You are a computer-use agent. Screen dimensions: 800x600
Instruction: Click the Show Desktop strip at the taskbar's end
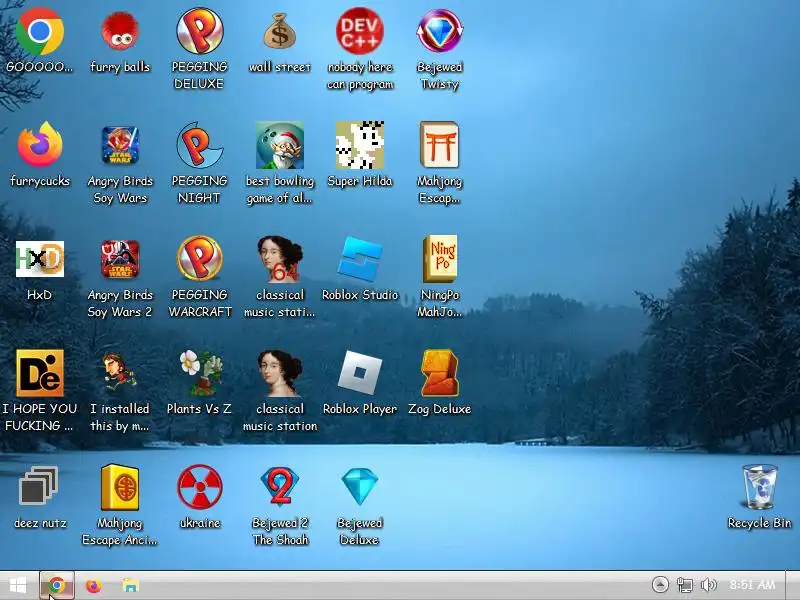coord(792,585)
